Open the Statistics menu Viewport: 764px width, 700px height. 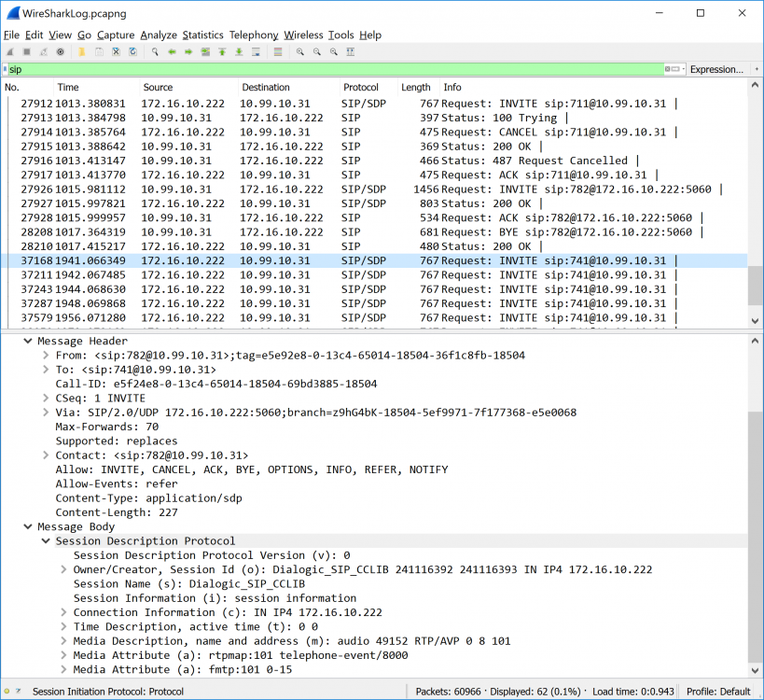202,35
